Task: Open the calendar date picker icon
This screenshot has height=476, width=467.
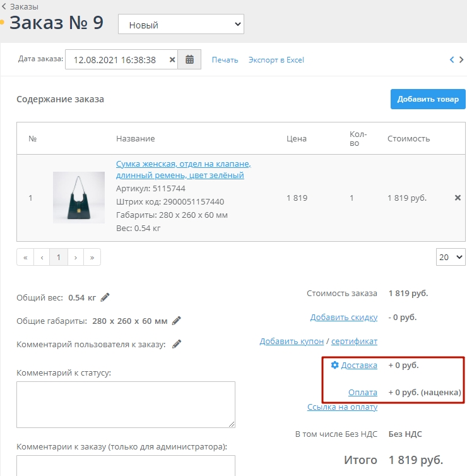Action: point(189,60)
